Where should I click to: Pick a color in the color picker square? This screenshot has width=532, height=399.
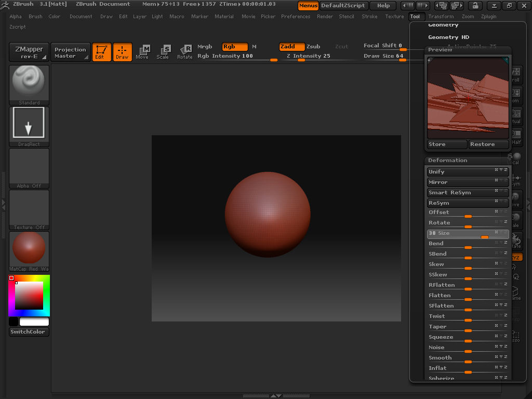point(29,295)
